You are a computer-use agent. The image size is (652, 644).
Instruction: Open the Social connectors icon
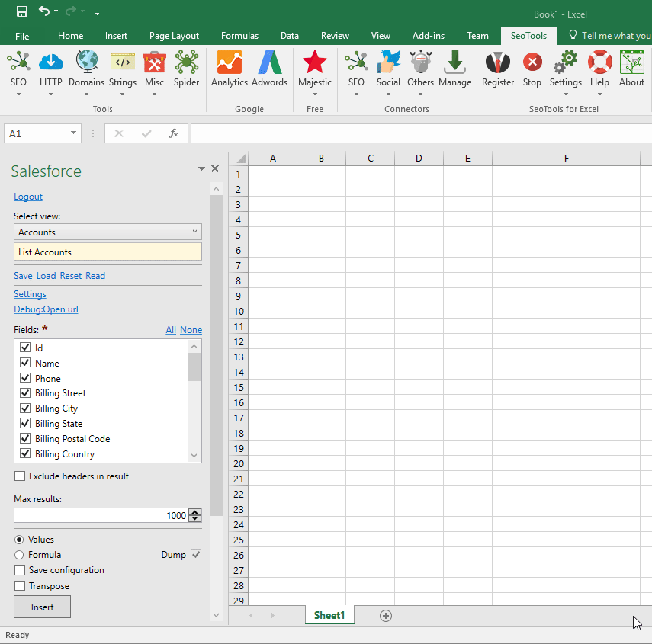tap(388, 62)
